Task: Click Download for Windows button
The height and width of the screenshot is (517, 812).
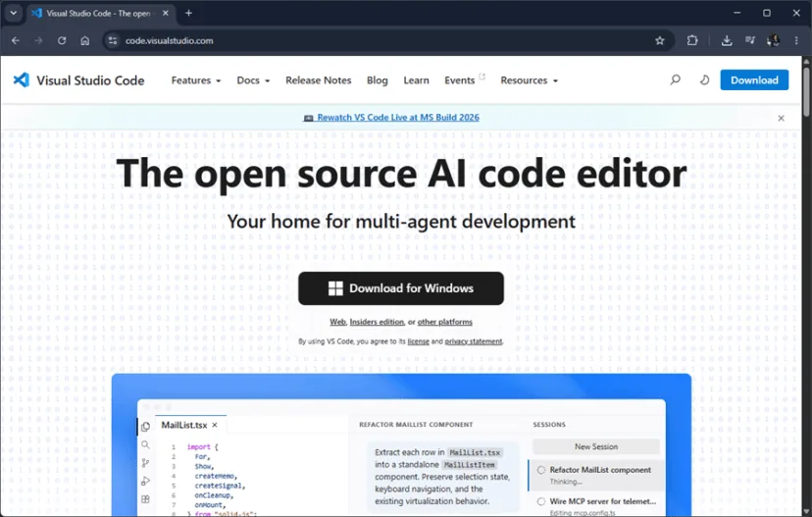Action: tap(401, 288)
